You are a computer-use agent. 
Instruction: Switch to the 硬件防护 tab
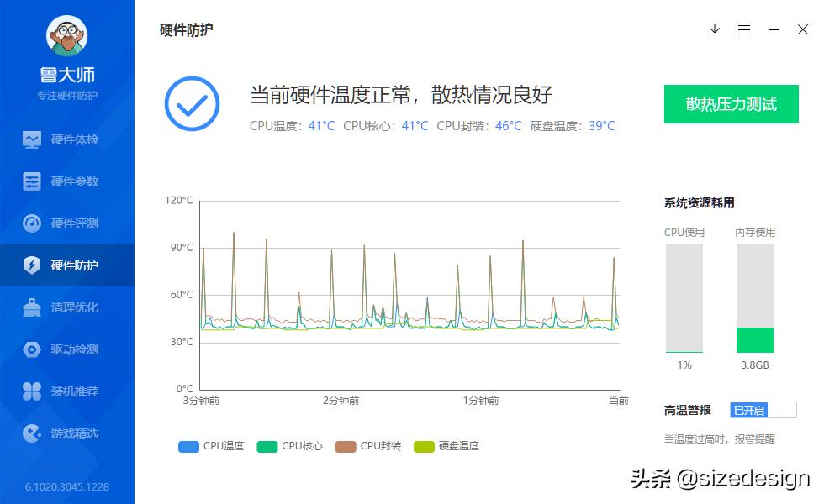[67, 265]
